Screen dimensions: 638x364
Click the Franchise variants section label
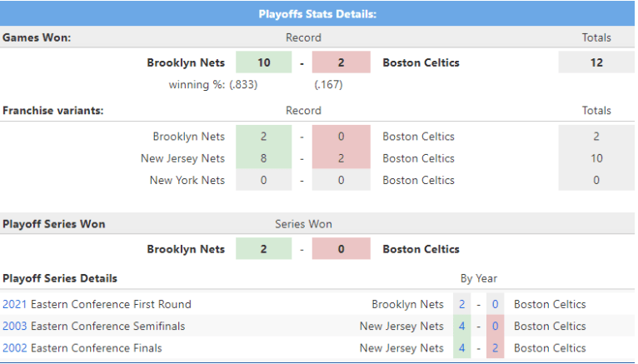[53, 110]
